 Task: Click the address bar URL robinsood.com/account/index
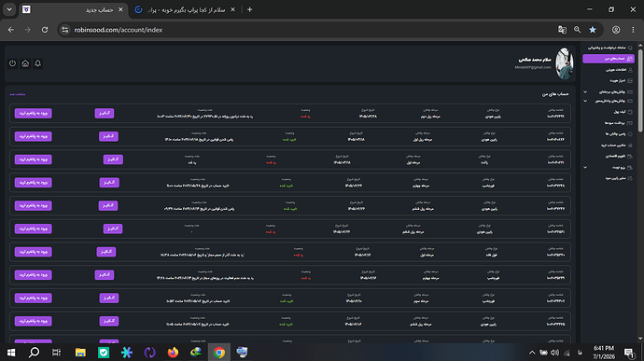(119, 30)
